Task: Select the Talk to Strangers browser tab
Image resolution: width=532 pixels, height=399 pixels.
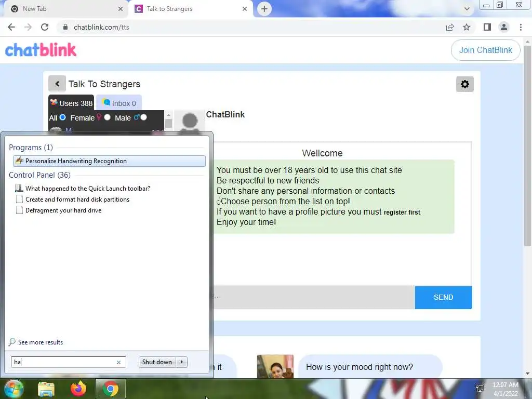Action: [190, 9]
